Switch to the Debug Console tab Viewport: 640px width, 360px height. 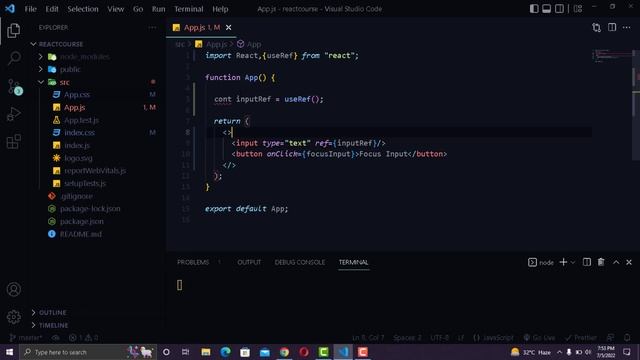[300, 262]
